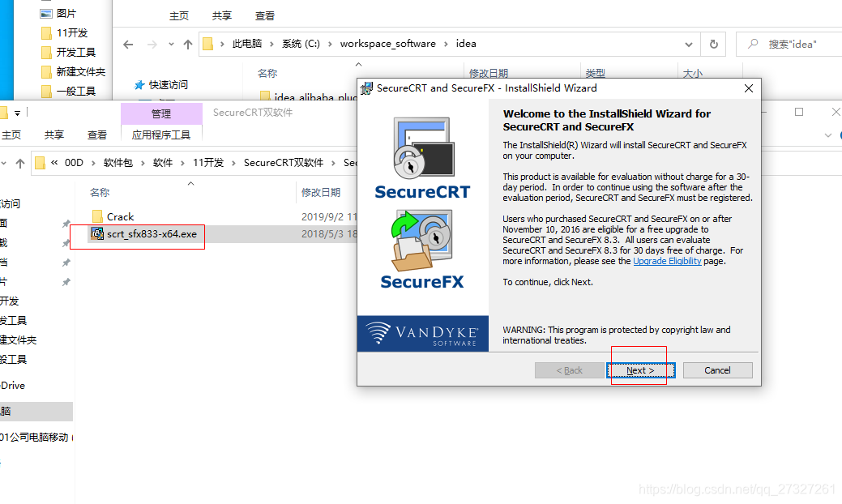Open the Upgrade Eligibility link
The image size is (842, 504).
point(667,262)
